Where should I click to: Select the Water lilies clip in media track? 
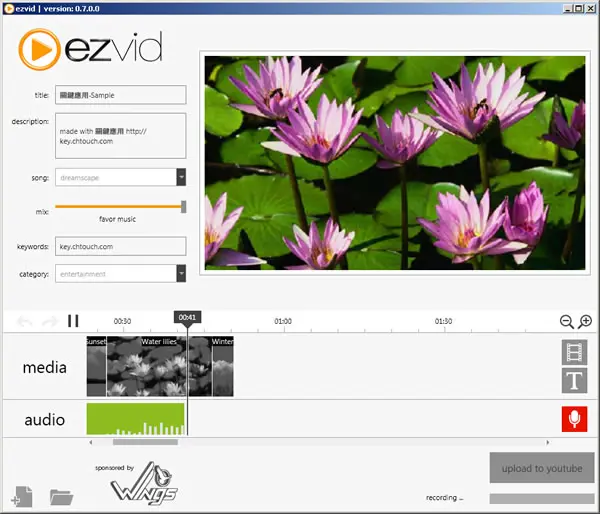[159, 366]
